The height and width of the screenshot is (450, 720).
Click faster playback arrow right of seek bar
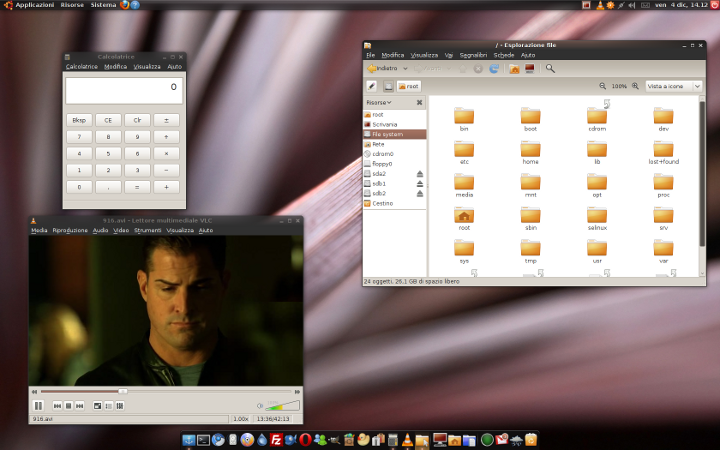(x=297, y=392)
